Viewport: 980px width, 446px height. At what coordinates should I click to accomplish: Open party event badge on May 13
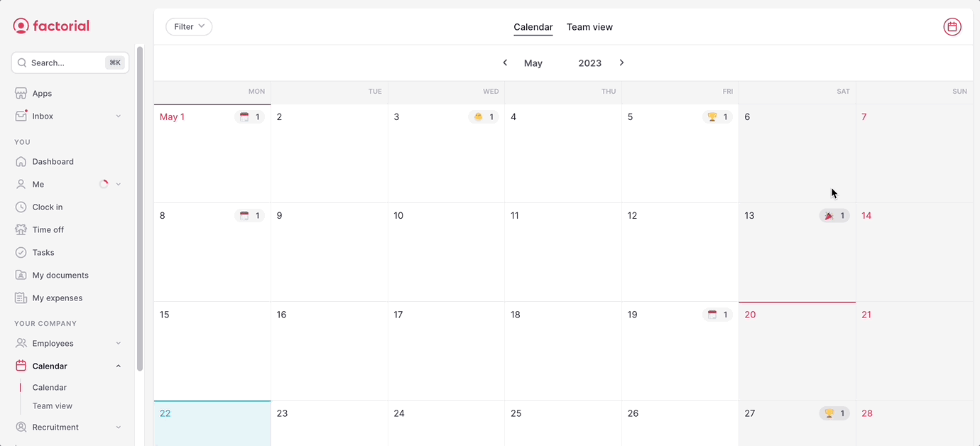[x=834, y=215]
